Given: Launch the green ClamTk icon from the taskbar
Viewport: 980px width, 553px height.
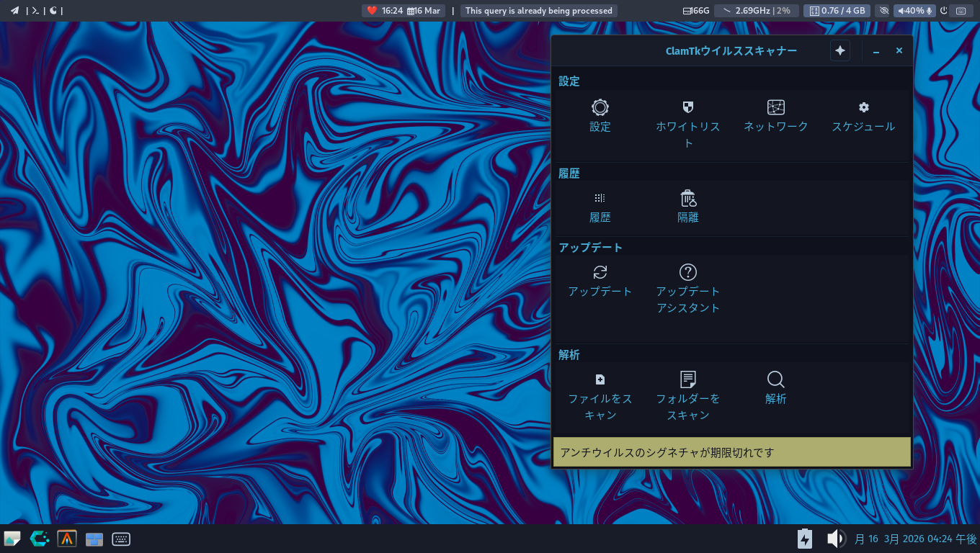Looking at the screenshot, I should tap(40, 539).
